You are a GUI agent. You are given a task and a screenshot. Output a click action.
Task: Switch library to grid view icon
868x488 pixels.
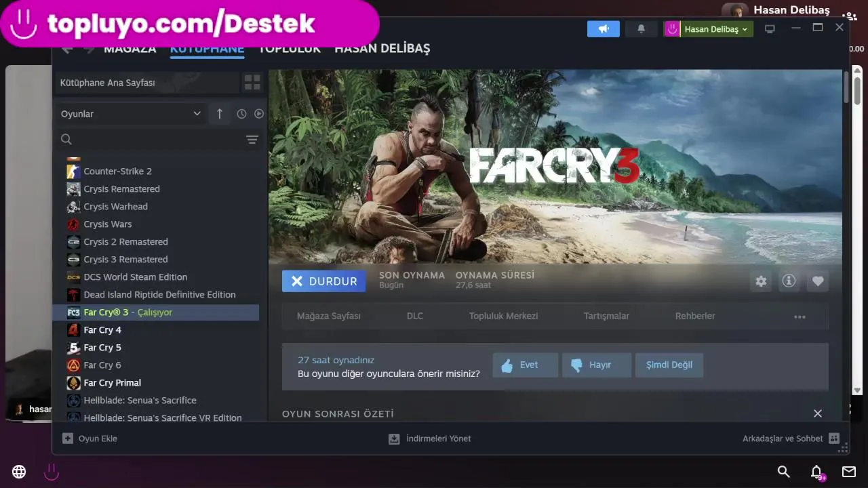(252, 83)
